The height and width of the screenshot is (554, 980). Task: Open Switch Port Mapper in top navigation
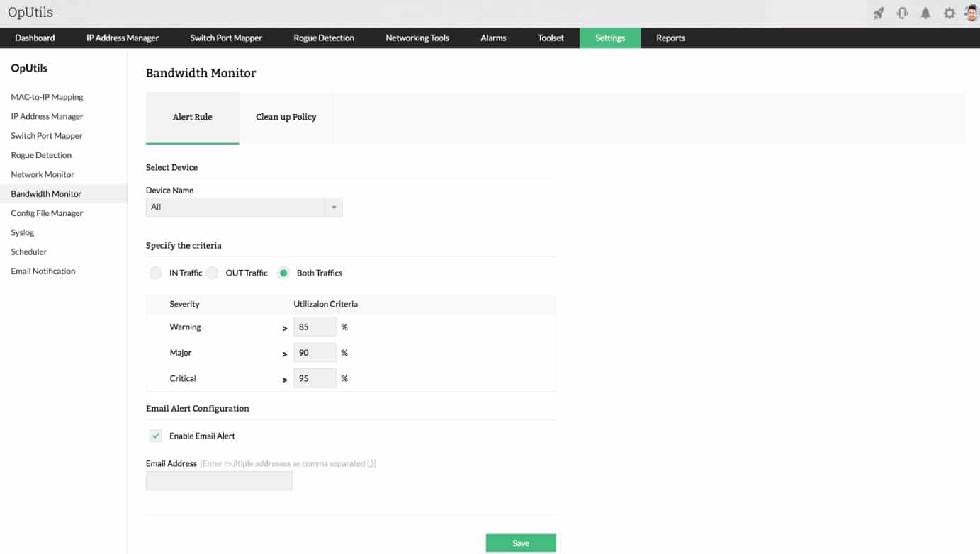pos(226,38)
